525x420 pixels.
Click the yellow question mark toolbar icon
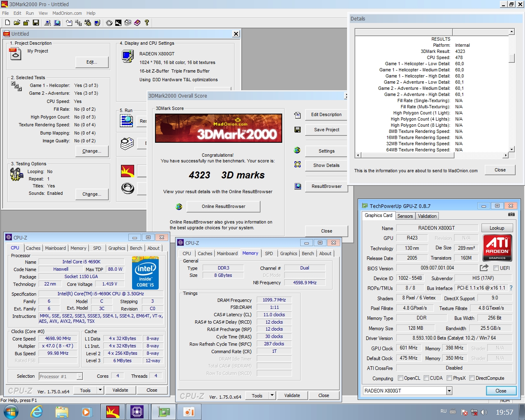(147, 23)
